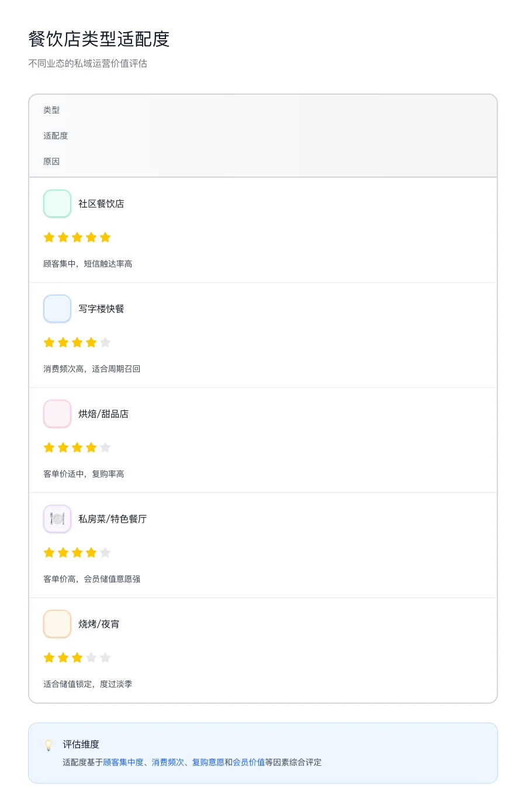The image size is (526, 812).
Task: Click the green 社区餐饮店 icon tile
Action: (57, 203)
